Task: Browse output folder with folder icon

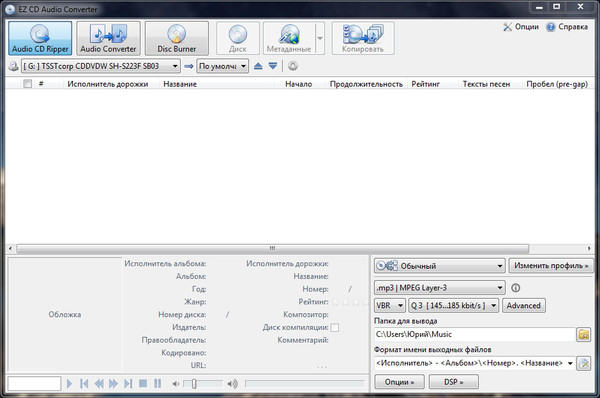Action: click(584, 334)
